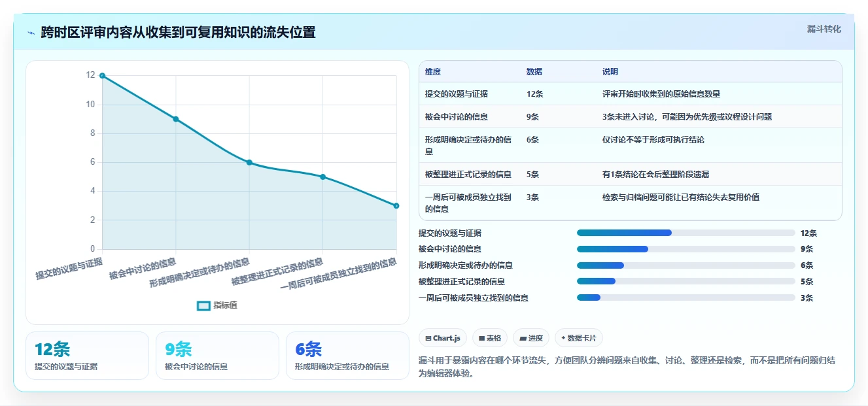Click the 6 data point on chart
868x406 pixels.
[249, 162]
